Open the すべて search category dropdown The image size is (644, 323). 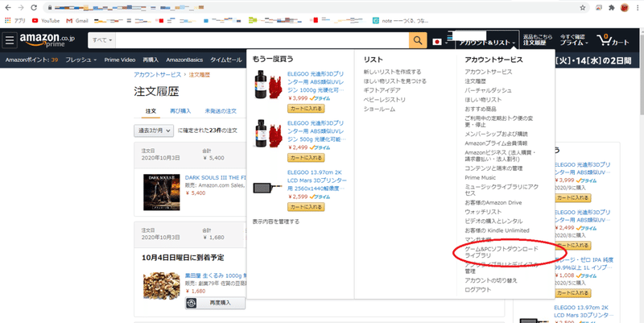102,40
